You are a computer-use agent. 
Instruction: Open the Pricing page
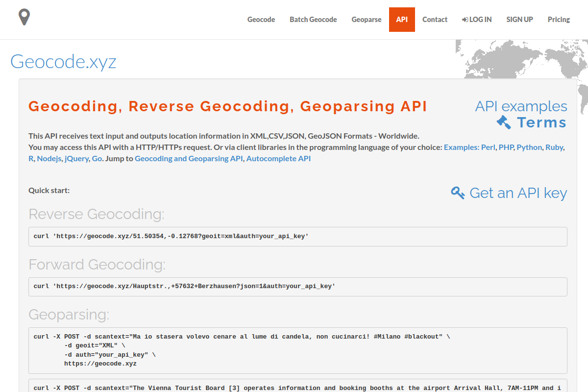point(559,20)
